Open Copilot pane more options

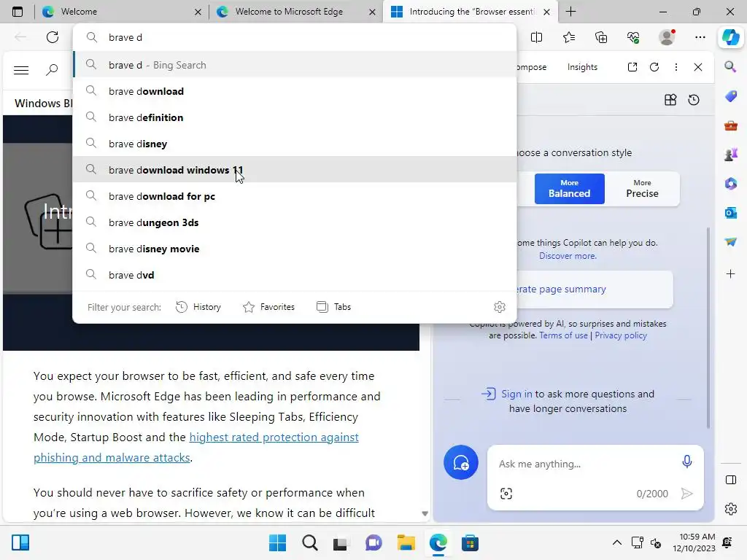(676, 67)
